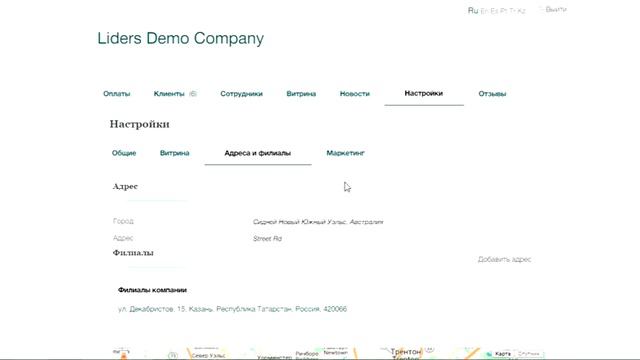Screen dimensions: 640x360
Task: Switch language to Kz
Action: 522,11
